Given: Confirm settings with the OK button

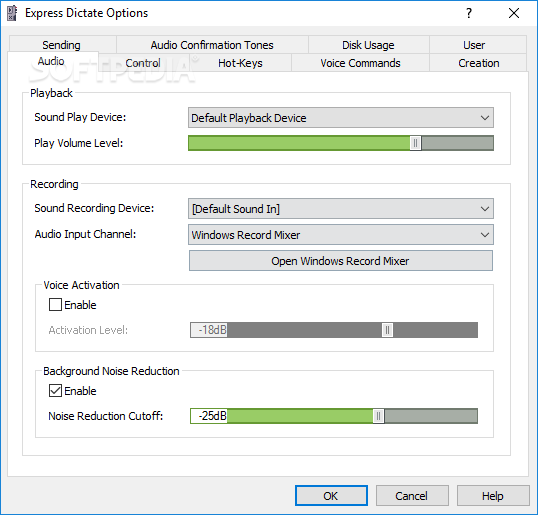Looking at the screenshot, I should [x=331, y=495].
